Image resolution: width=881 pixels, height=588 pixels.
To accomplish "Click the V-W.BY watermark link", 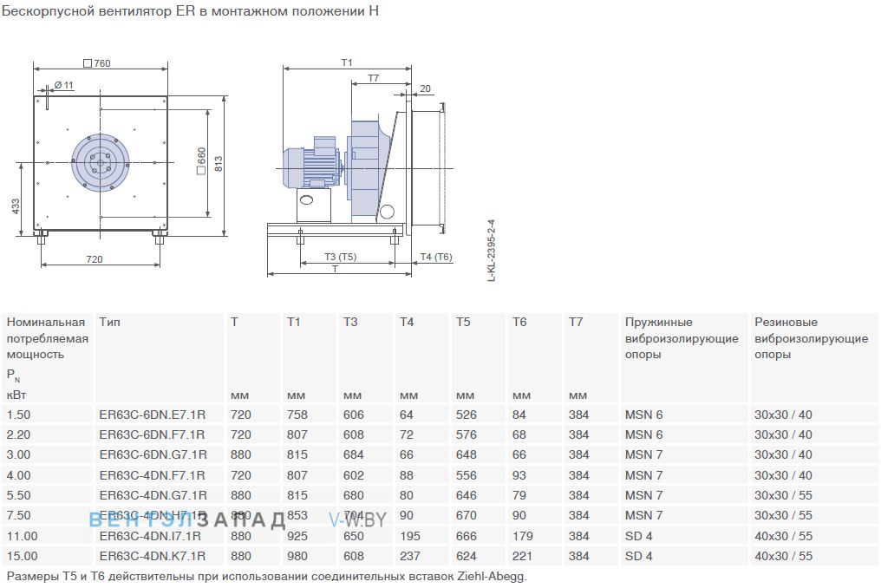I will coord(358,519).
